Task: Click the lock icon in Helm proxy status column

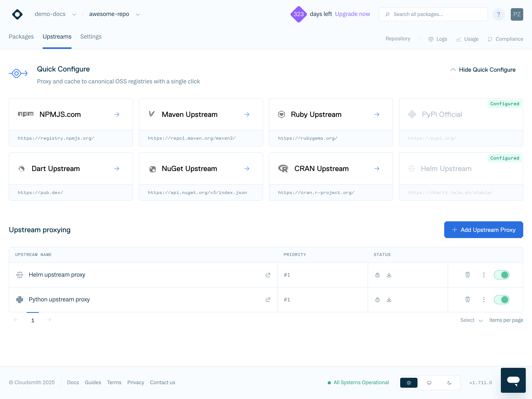Action: coord(377,275)
